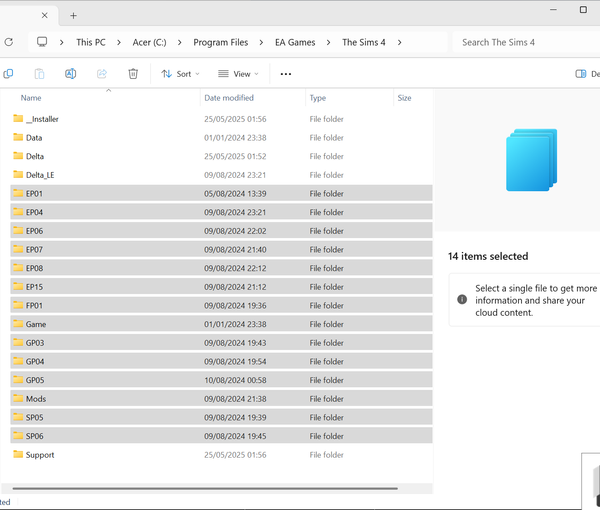Screen dimensions: 600x510
Task: Collapse sort arrow above Name column
Action: pos(108,91)
